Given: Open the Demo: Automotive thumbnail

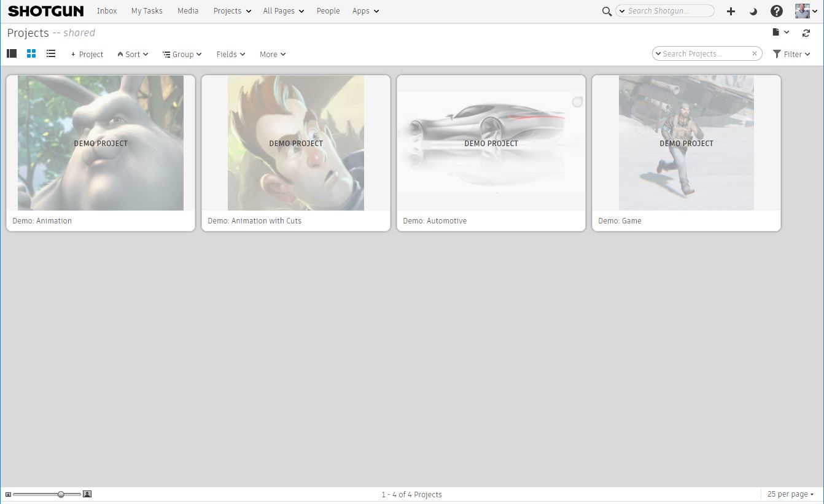Looking at the screenshot, I should coord(491,143).
